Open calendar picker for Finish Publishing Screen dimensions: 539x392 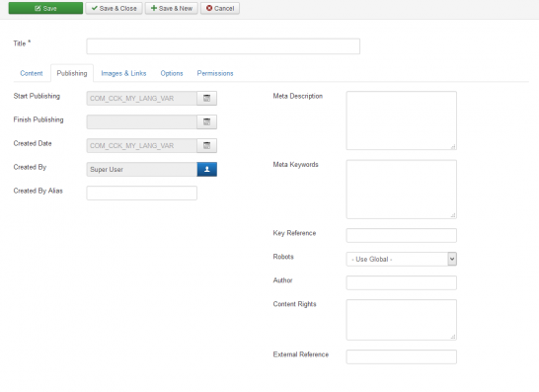[207, 122]
